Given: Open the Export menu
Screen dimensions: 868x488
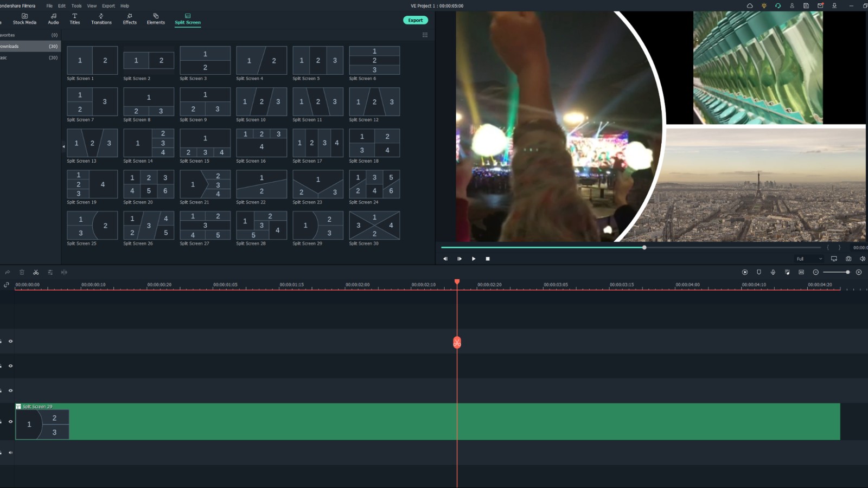Looking at the screenshot, I should [108, 6].
